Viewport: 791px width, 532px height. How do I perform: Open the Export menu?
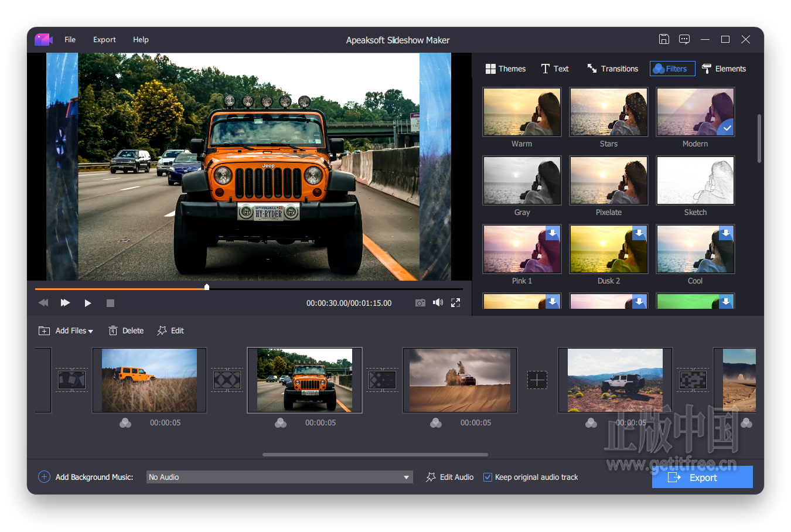click(x=104, y=39)
